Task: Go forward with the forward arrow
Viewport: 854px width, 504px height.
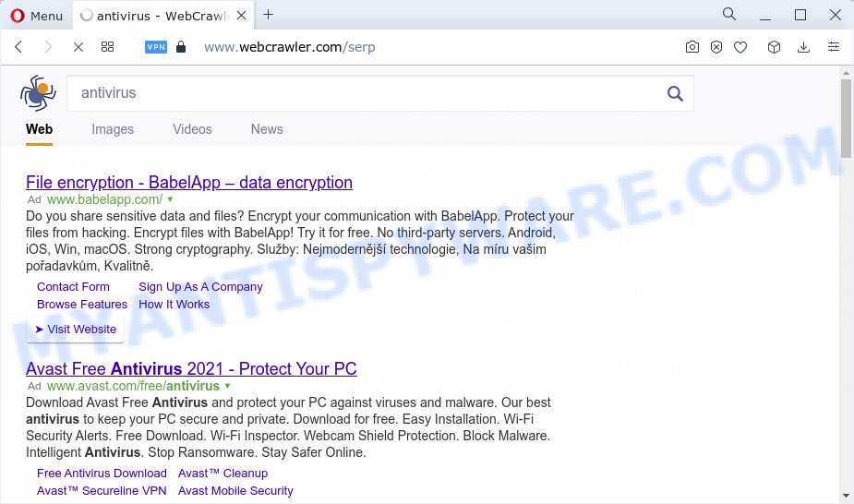Action: click(x=48, y=47)
